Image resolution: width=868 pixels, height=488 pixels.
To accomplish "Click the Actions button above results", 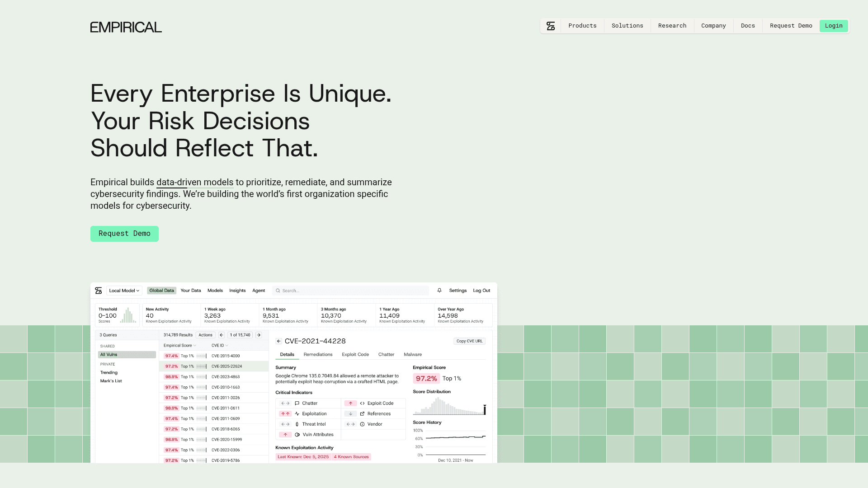I will coord(205,335).
